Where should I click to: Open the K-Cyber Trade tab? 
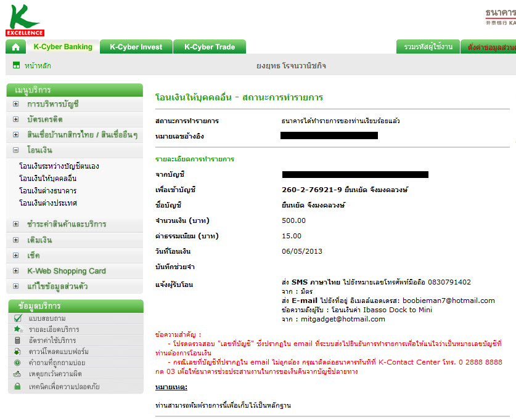(x=207, y=47)
